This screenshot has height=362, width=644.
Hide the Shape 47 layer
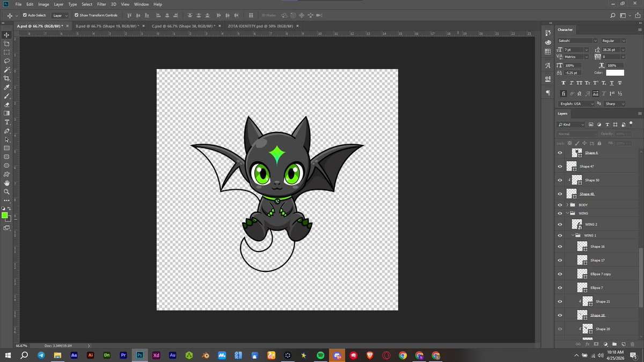tap(560, 166)
